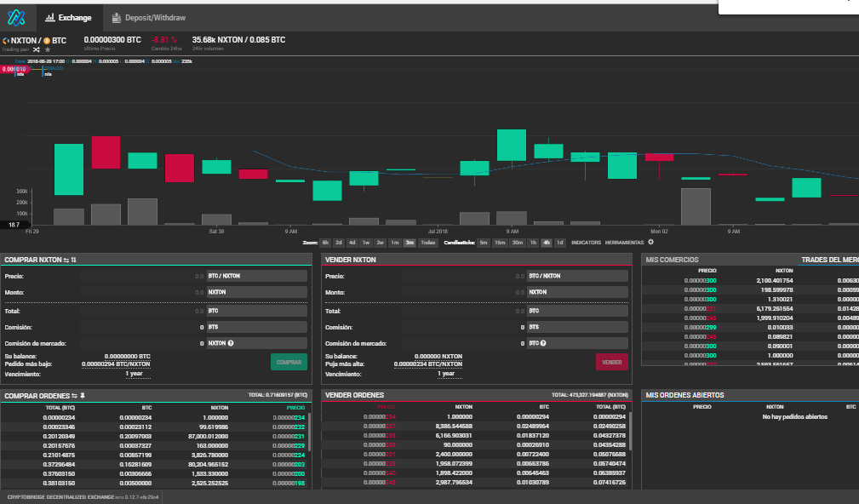
Task: Pin the COMPRAR ORDENES panel
Action: 83,396
